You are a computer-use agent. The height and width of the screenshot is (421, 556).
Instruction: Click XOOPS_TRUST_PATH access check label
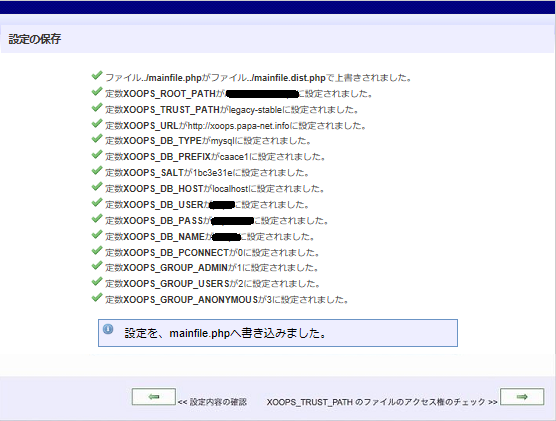point(382,402)
